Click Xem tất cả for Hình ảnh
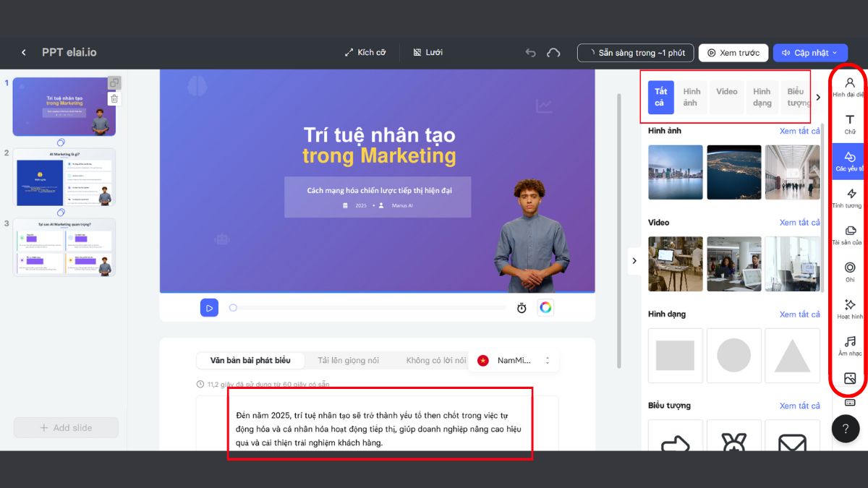This screenshot has height=488, width=868. [x=800, y=131]
